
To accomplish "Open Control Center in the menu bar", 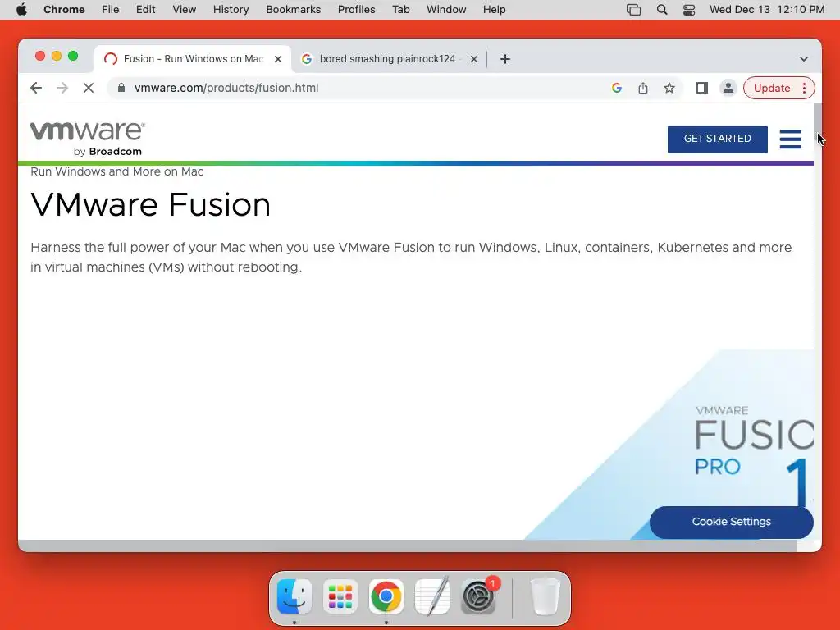I will point(689,10).
